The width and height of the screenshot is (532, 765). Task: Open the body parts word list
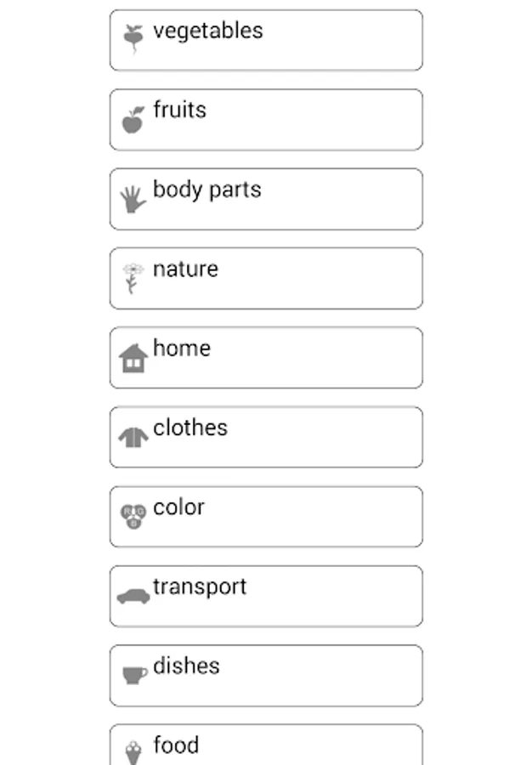[266, 199]
